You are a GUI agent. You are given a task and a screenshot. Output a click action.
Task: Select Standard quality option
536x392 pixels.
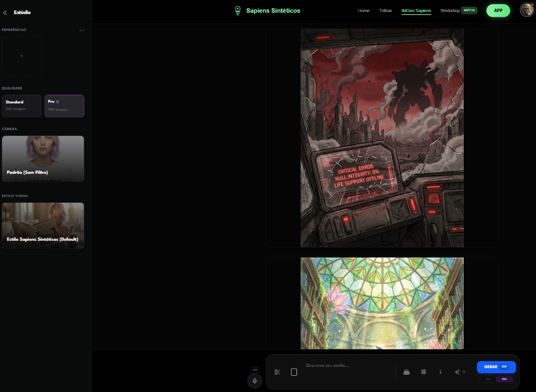coord(21,106)
